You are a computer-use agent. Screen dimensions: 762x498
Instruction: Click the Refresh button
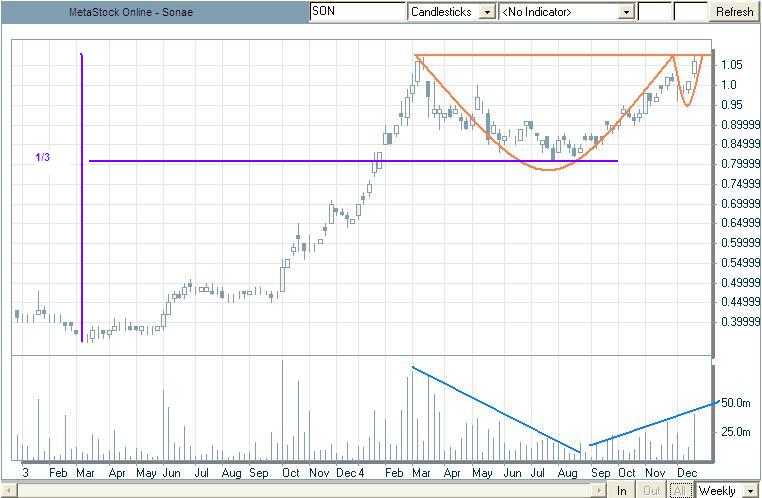pyautogui.click(x=734, y=12)
